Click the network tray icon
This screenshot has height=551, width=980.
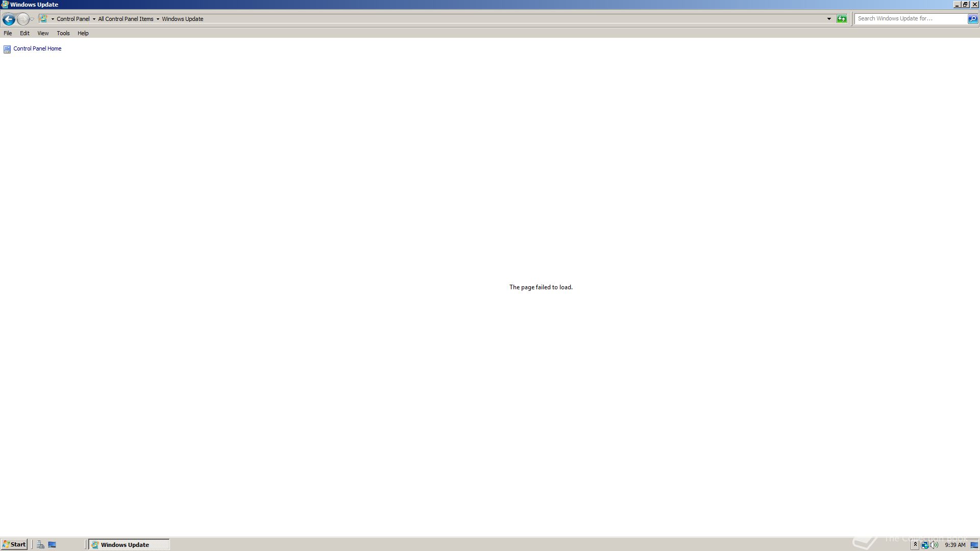coord(925,545)
